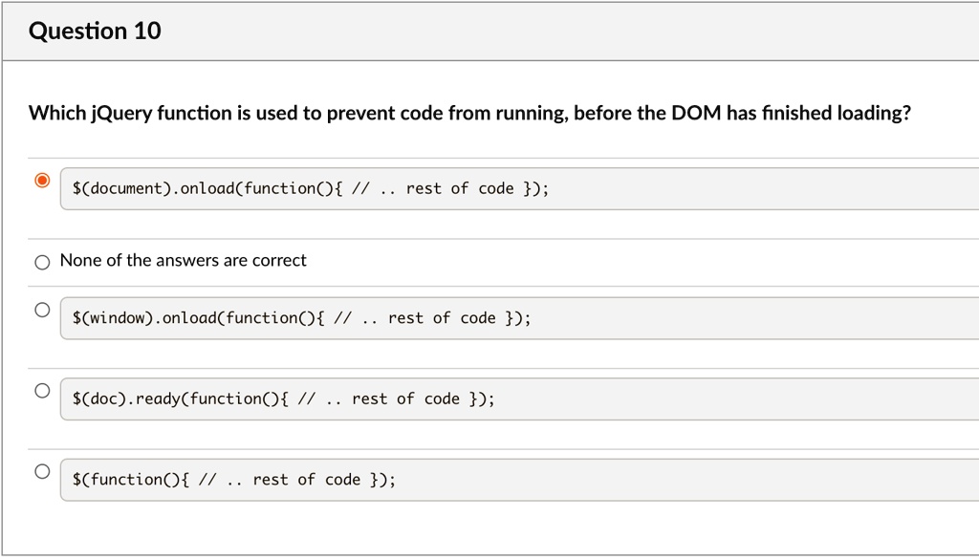Screen dimensions: 979x560
Task: Click the 'Question 10' heading
Action: (95, 32)
